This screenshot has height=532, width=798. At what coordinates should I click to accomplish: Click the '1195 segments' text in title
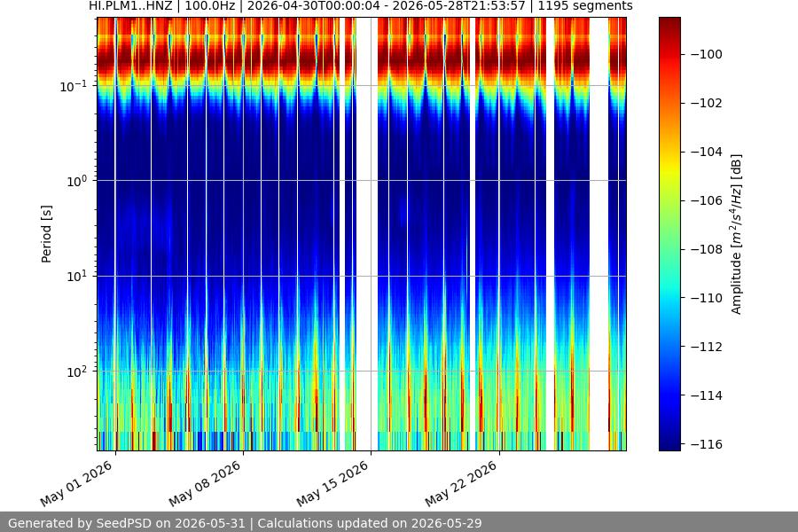[585, 6]
